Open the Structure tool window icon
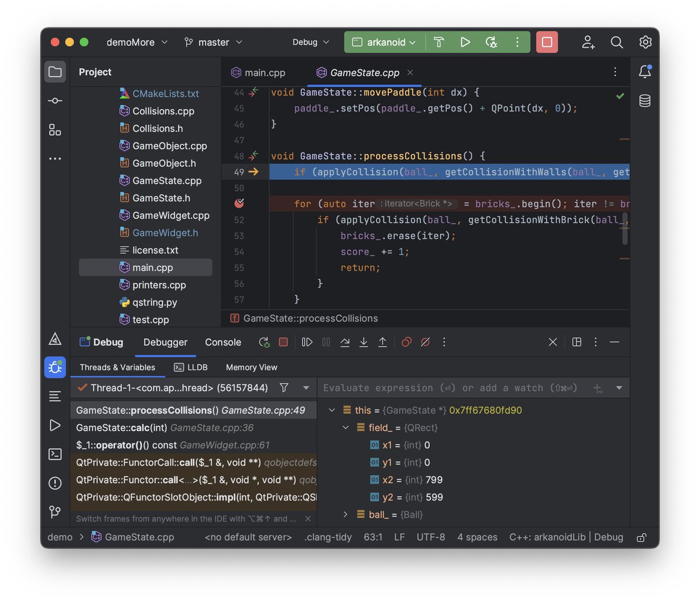Screen dimensions: 700x602 pos(55,129)
